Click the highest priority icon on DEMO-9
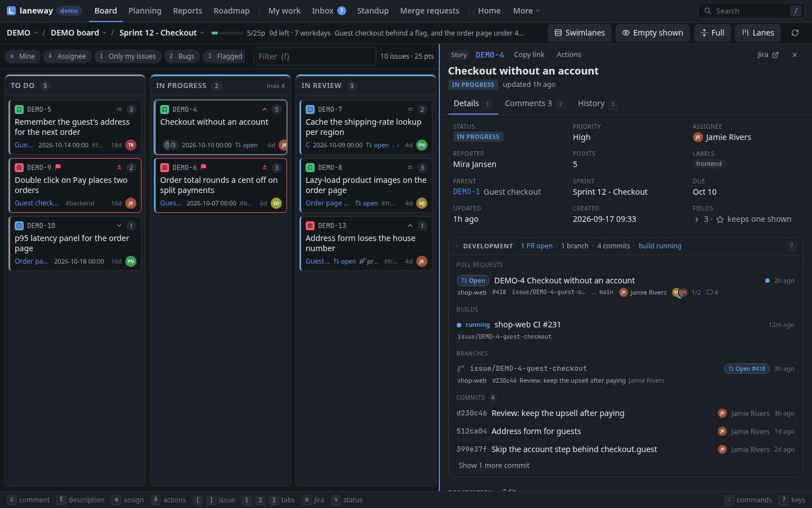 (x=119, y=168)
